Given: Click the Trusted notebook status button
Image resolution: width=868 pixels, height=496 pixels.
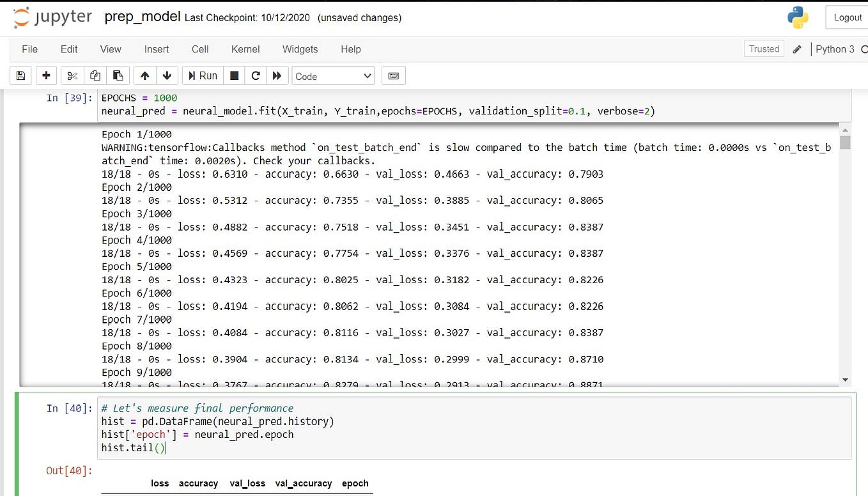Looking at the screenshot, I should coord(763,49).
